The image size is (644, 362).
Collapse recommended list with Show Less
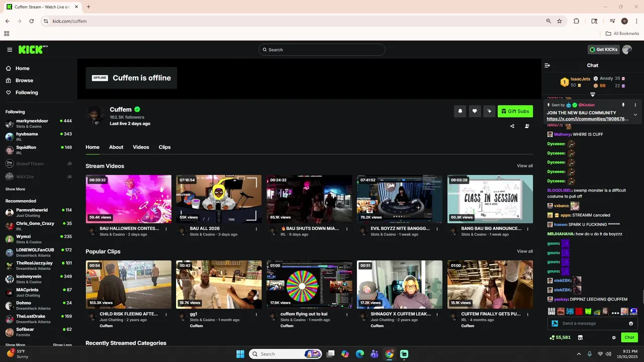pos(62,345)
